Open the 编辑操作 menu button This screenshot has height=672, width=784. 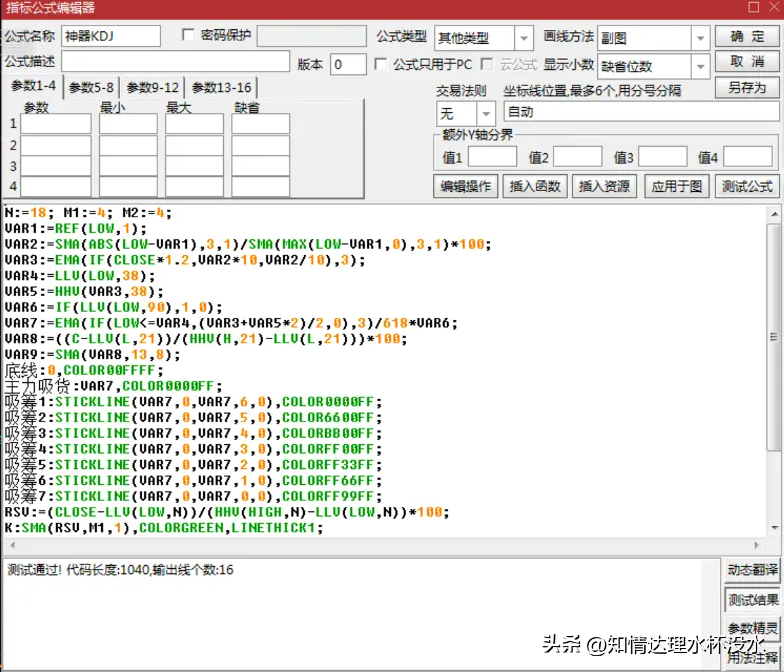(465, 187)
